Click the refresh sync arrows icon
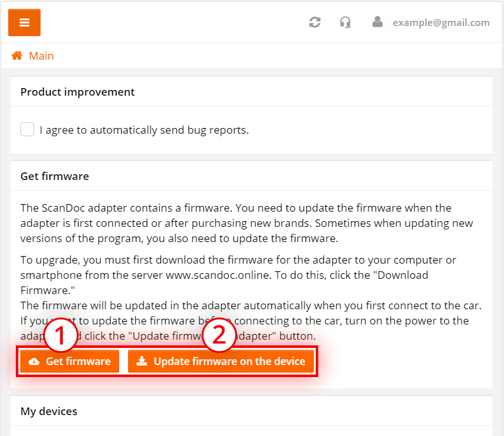Image resolution: width=504 pixels, height=436 pixels. tap(314, 22)
